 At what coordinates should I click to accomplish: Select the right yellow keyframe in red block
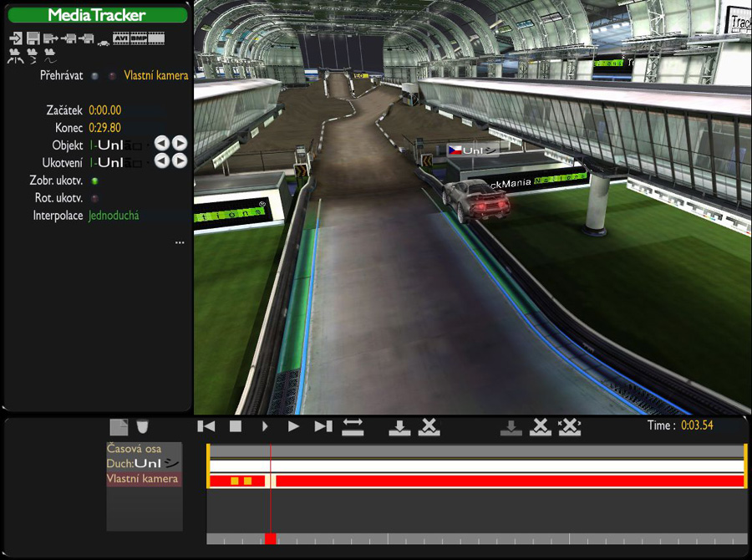coord(247,481)
